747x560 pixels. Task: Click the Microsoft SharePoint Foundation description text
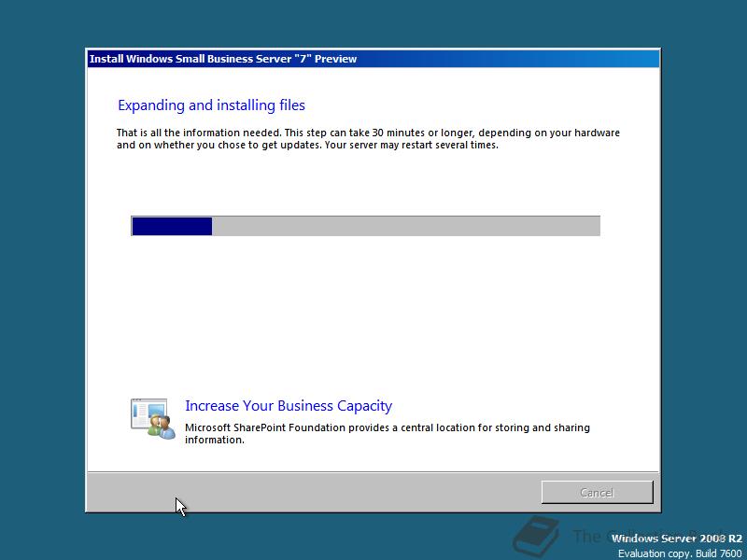click(388, 433)
